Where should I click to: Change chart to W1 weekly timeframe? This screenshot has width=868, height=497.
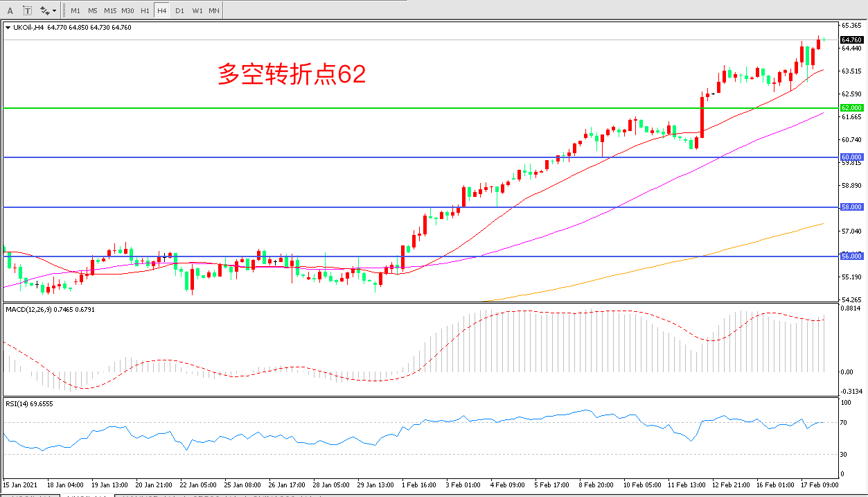pyautogui.click(x=197, y=10)
